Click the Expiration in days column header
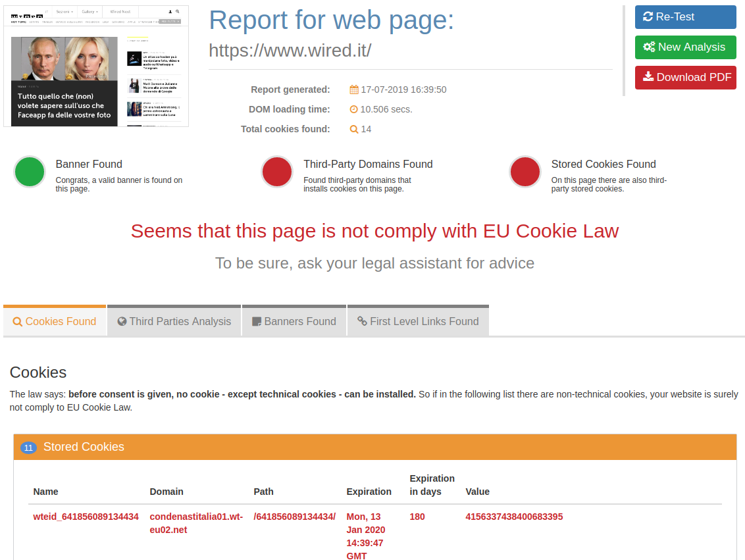The height and width of the screenshot is (560, 745). (432, 485)
